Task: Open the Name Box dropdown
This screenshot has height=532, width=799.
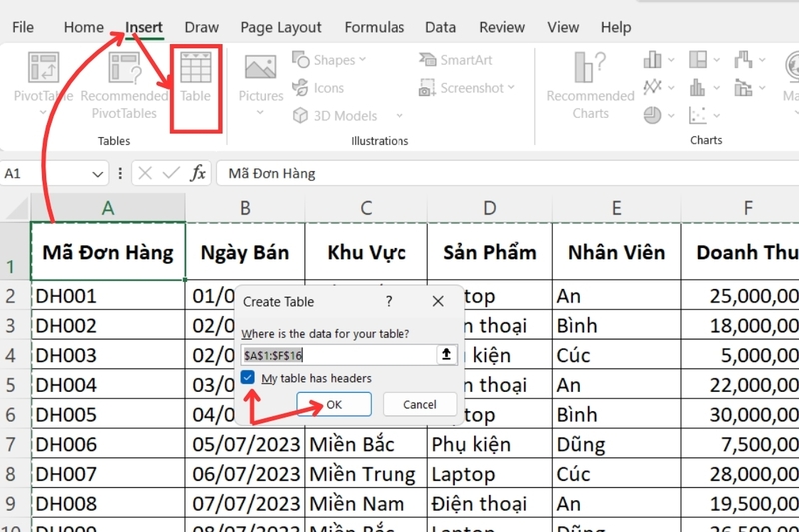Action: pos(97,174)
